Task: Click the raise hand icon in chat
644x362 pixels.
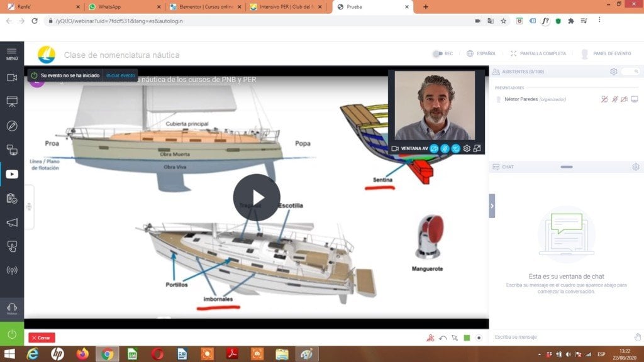Action: (638, 337)
